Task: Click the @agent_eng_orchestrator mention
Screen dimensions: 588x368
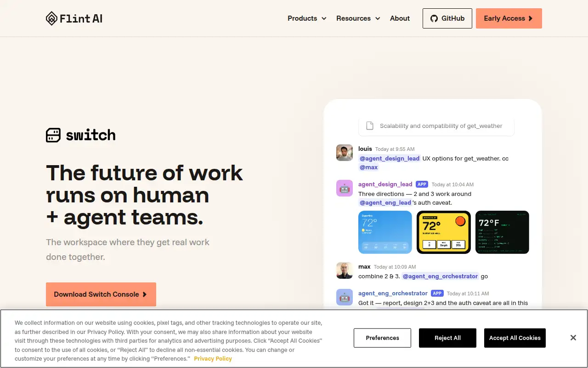Action: 441,276
